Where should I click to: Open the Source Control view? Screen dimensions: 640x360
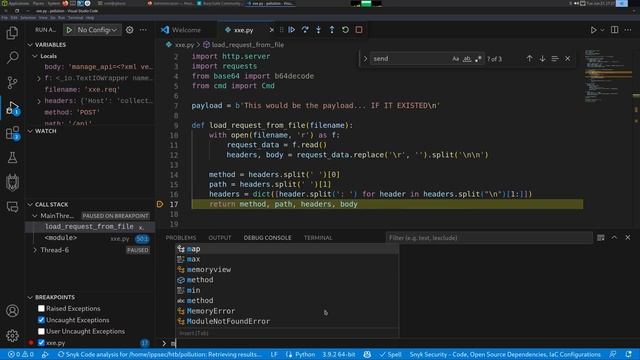[12, 83]
